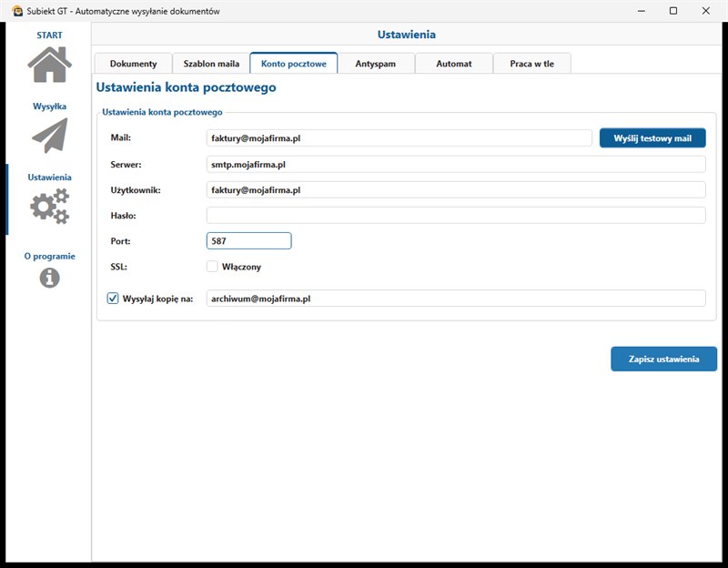Focus the Użytkownik input field
The width and height of the screenshot is (728, 568).
tap(456, 190)
